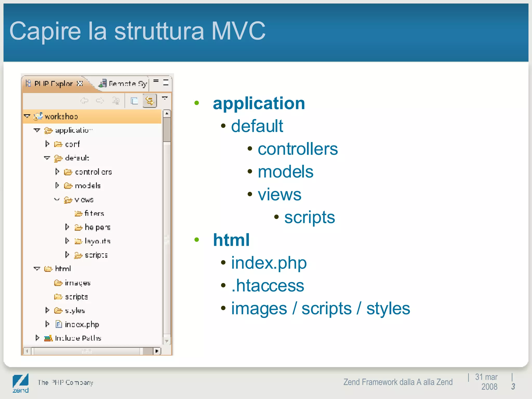Screen dimensions: 532x399
Task: Select the workshop tree row label
Action: (x=61, y=116)
